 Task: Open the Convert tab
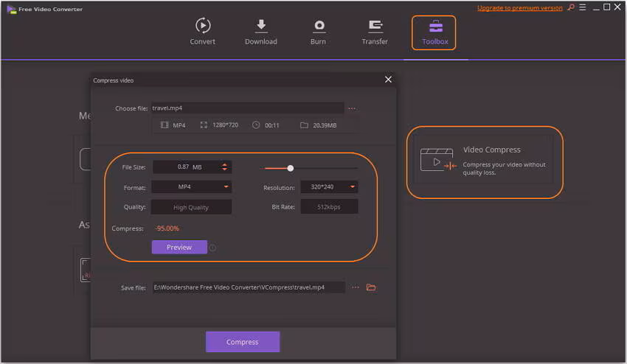202,32
